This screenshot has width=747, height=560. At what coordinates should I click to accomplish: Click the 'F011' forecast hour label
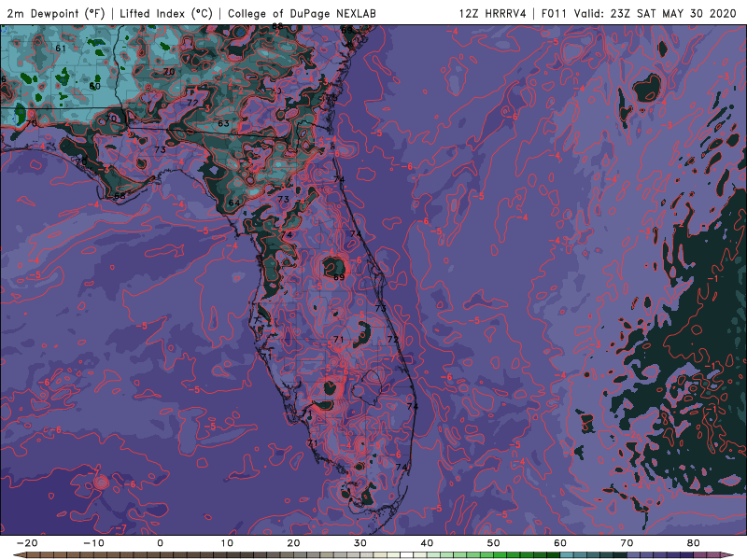pyautogui.click(x=555, y=13)
